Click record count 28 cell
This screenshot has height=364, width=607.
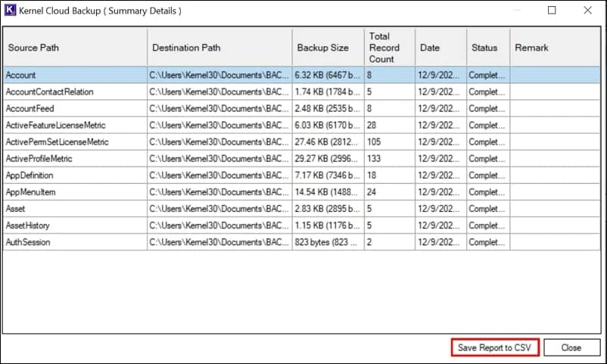390,125
